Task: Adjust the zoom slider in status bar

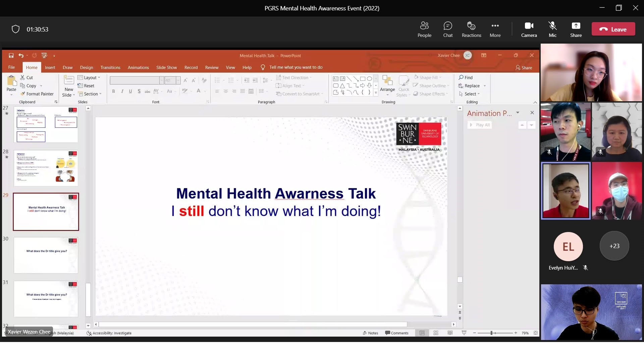Action: (x=491, y=333)
